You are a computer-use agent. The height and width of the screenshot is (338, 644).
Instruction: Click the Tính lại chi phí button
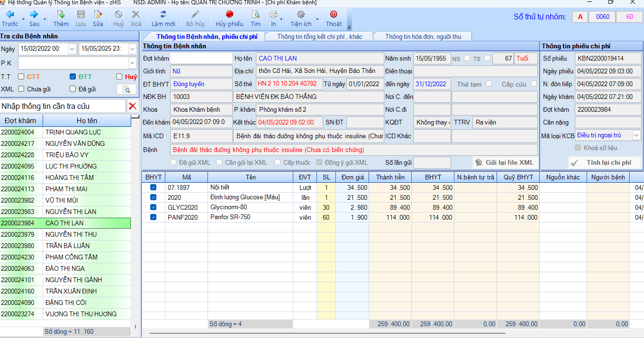[605, 162]
